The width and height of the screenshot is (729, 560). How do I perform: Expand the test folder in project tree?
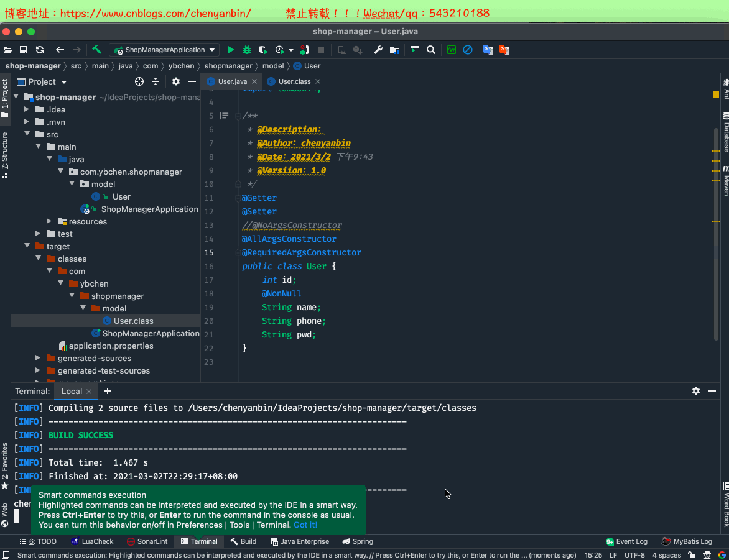pos(37,234)
